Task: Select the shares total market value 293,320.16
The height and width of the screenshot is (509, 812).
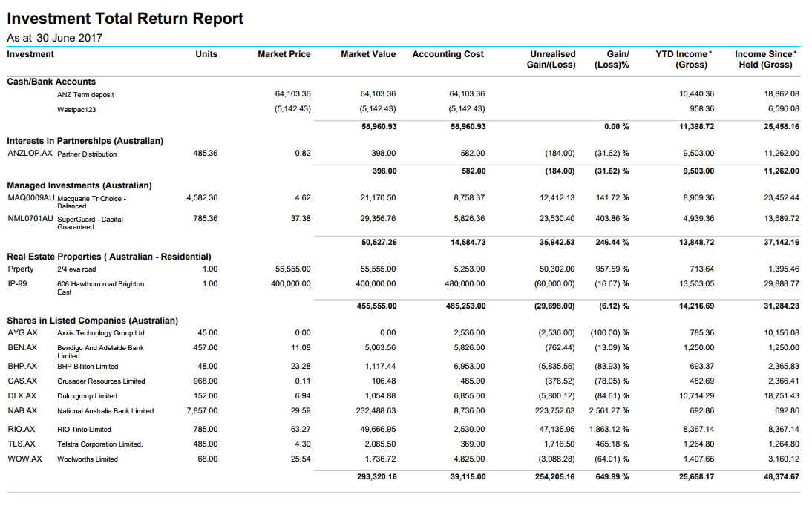Action: click(376, 476)
